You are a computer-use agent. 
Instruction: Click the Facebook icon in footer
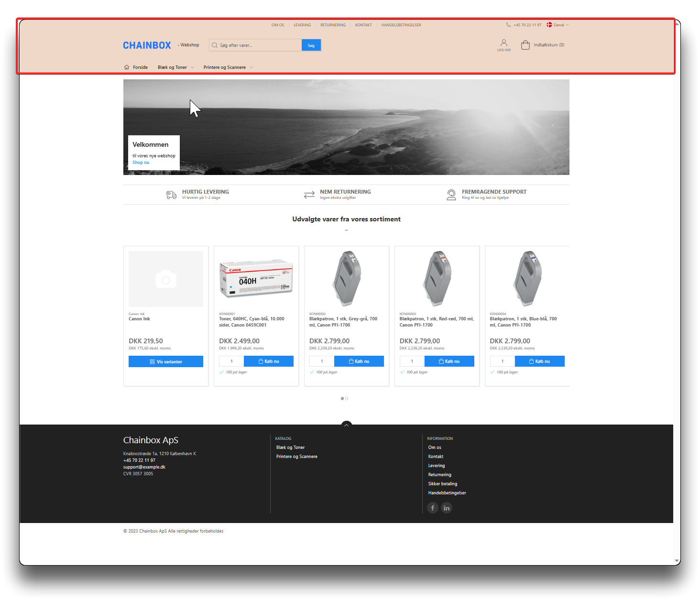pos(432,508)
